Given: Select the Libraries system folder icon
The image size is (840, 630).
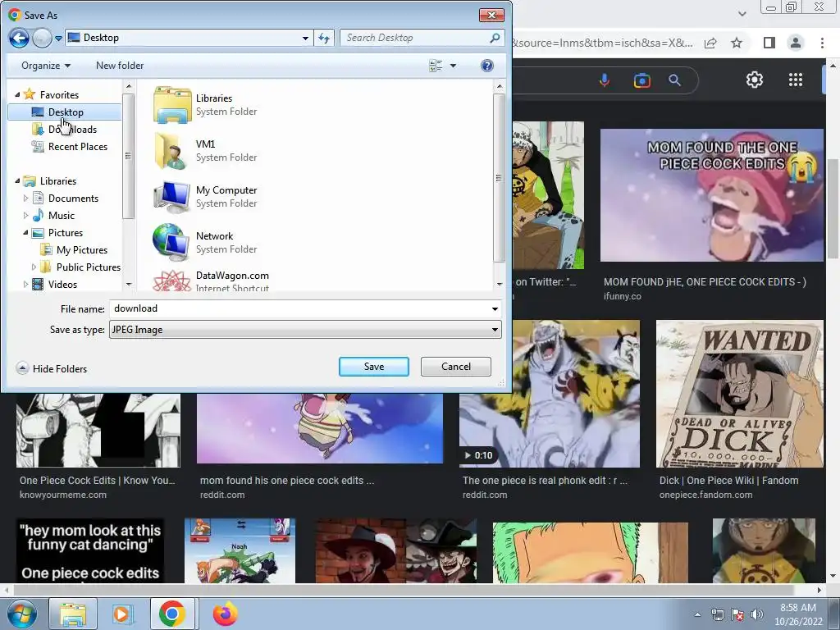Looking at the screenshot, I should point(172,104).
